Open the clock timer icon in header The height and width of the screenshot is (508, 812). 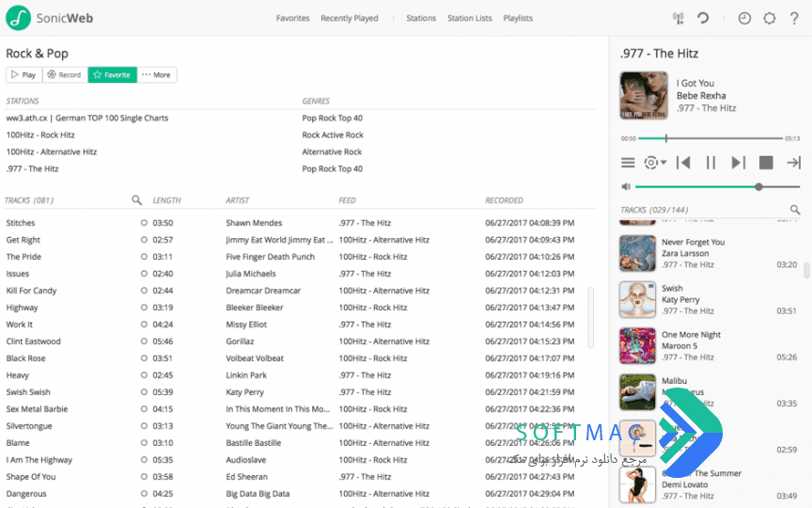tap(744, 18)
